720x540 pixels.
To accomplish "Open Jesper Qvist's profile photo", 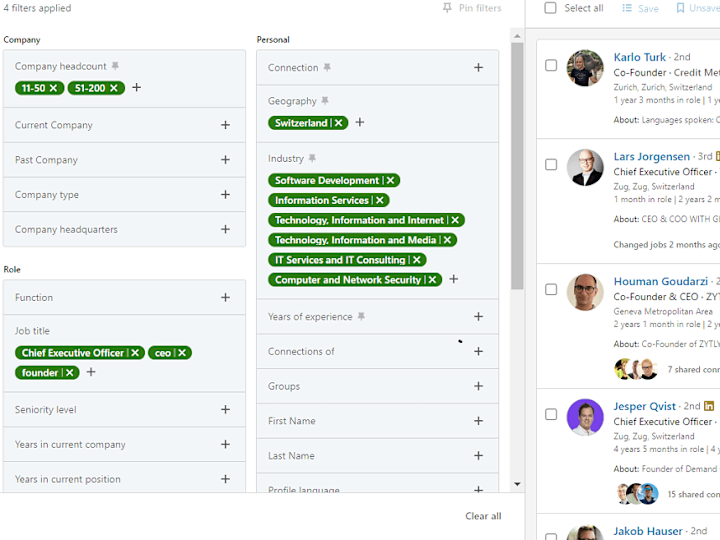I will point(585,417).
